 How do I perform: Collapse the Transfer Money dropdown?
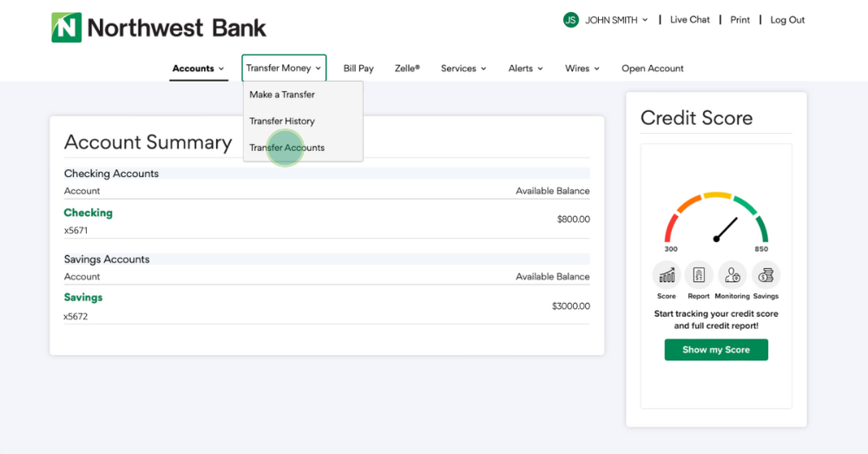tap(284, 69)
